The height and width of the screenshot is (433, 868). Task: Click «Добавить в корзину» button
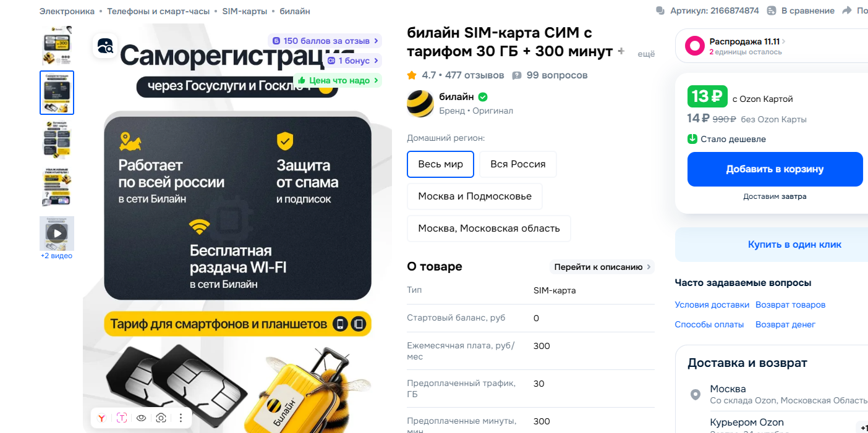[x=775, y=169]
